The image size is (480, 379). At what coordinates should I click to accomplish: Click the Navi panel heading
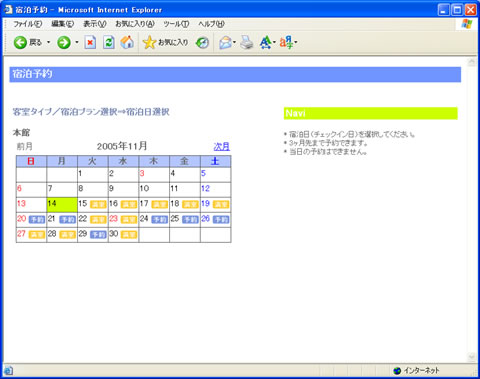[x=371, y=113]
